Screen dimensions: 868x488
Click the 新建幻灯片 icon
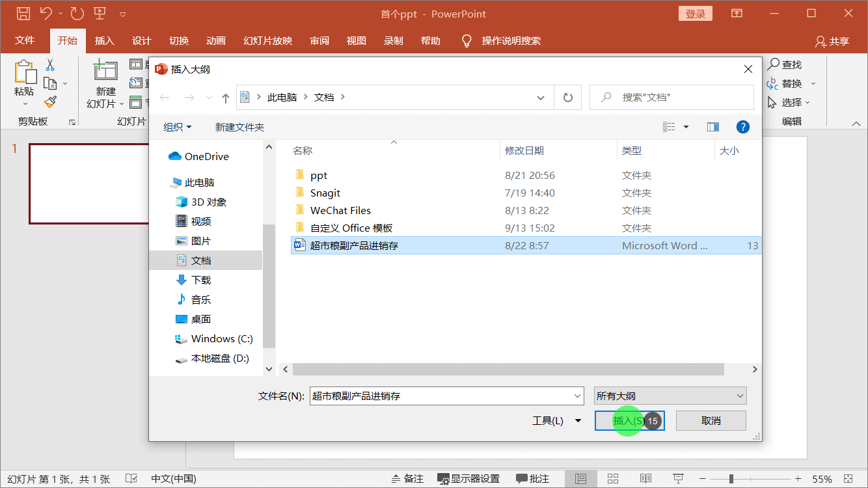105,71
